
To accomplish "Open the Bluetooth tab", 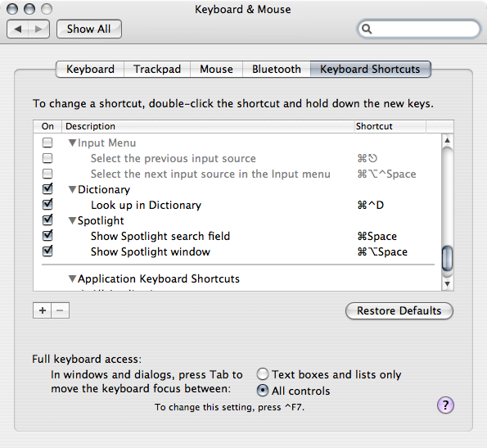I will [277, 69].
